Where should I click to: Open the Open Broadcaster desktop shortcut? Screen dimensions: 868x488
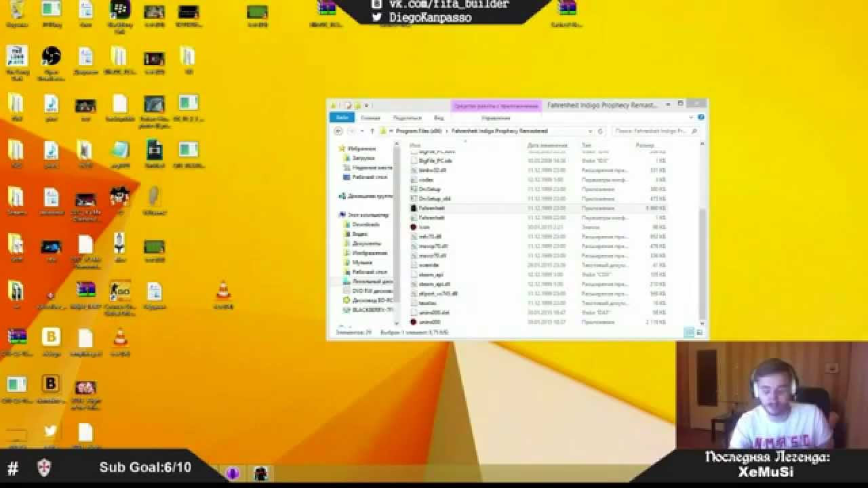click(51, 64)
